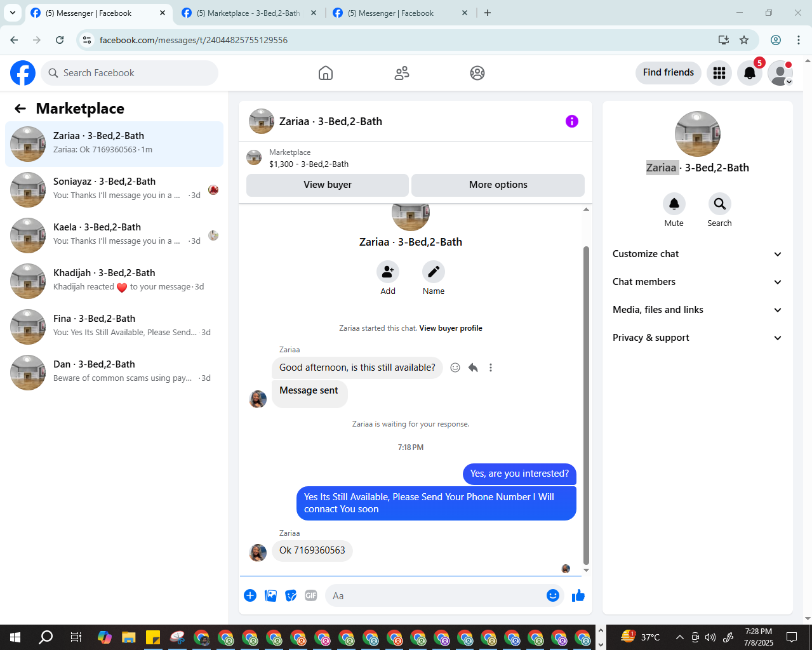Open the tab search dropdown arrow

click(13, 13)
